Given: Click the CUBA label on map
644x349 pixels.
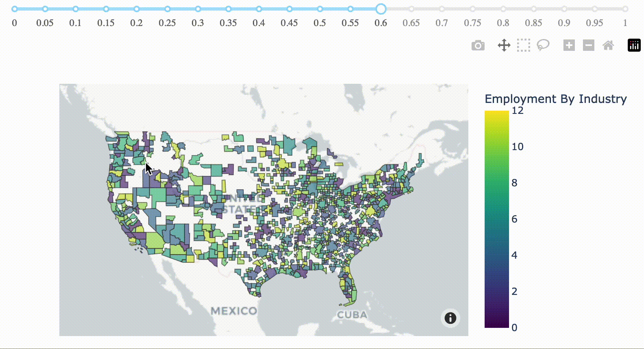Looking at the screenshot, I should (x=352, y=315).
